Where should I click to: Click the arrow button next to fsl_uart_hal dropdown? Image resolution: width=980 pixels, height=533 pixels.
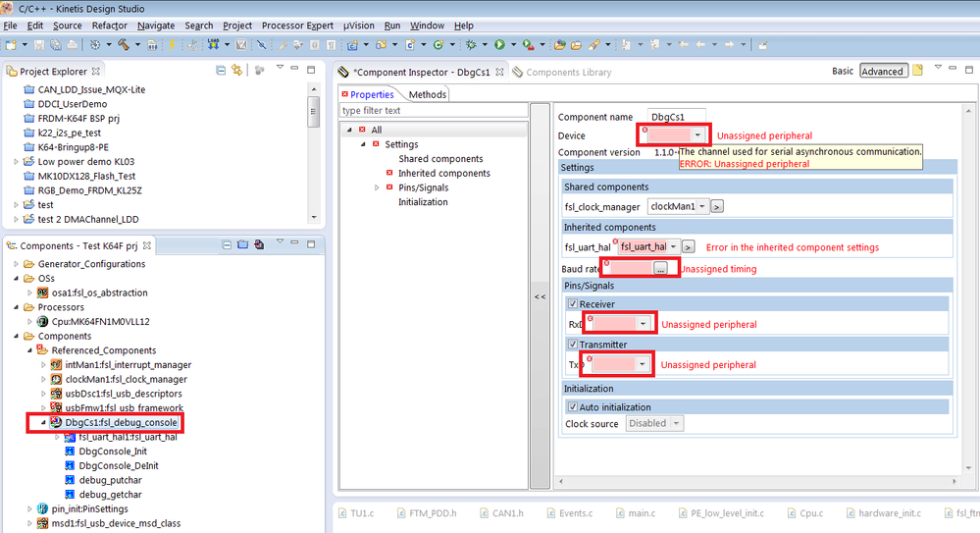click(x=688, y=247)
